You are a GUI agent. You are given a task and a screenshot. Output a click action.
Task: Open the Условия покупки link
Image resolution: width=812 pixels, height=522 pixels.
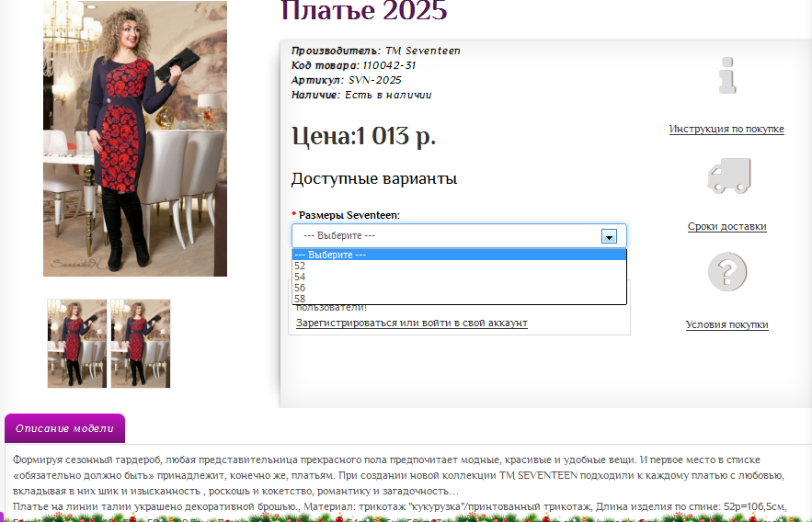[x=727, y=324]
